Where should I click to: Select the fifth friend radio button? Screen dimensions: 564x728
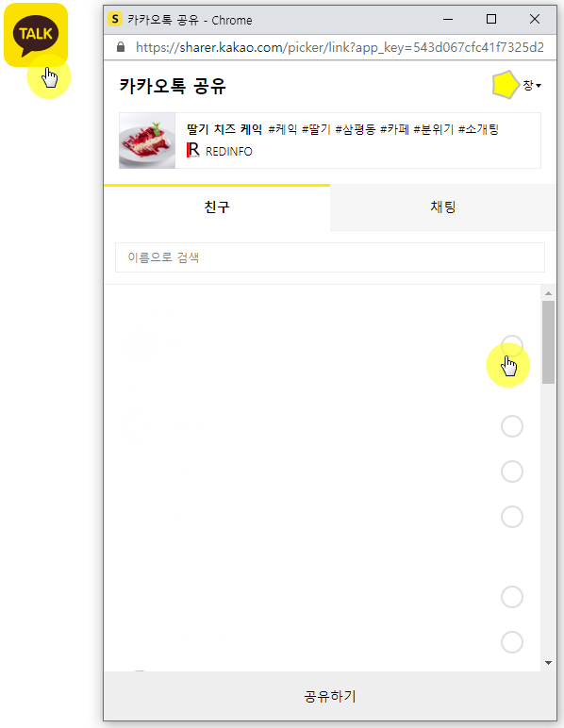[x=512, y=597]
